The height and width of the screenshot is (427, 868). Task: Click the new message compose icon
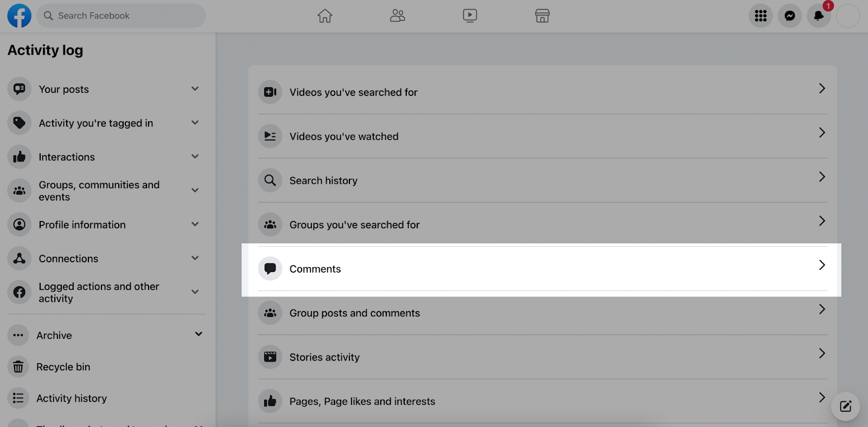click(x=846, y=406)
